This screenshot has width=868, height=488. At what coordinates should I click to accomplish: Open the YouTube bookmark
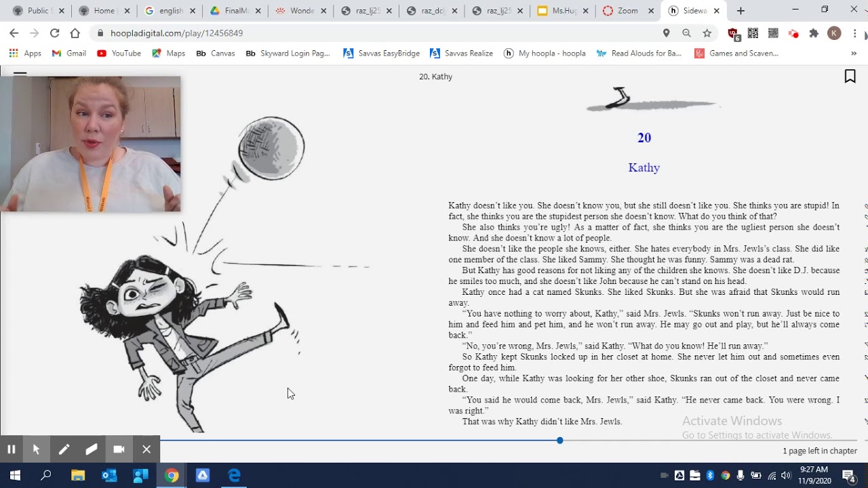[119, 54]
